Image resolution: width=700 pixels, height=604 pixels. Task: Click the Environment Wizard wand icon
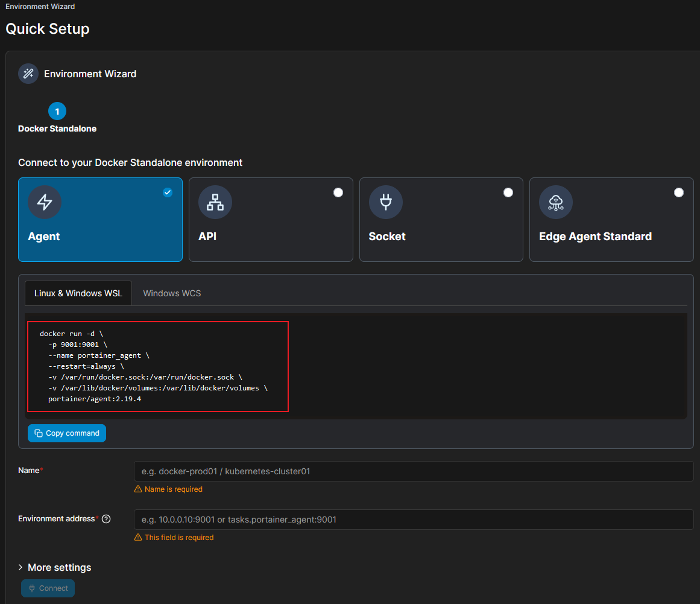point(28,74)
